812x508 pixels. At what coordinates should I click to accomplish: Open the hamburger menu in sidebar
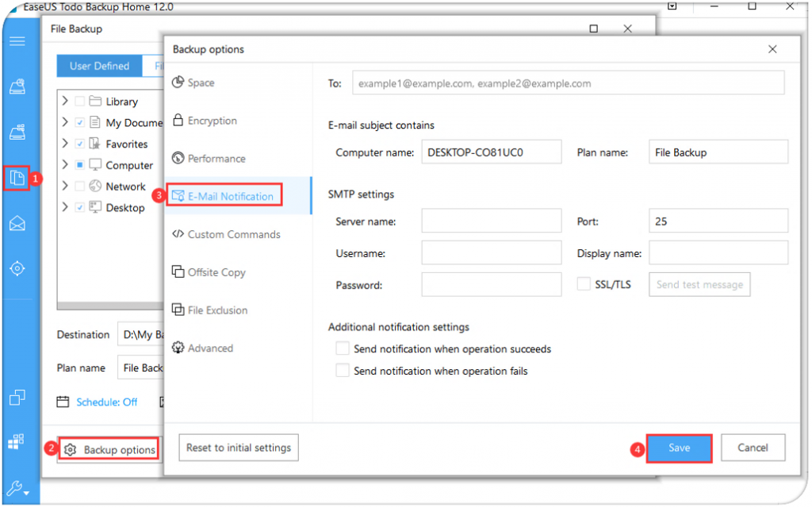17,41
